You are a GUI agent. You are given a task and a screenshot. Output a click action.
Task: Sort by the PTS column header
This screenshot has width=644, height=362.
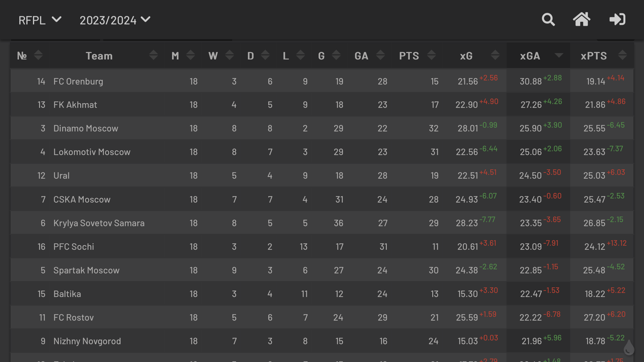pos(409,56)
